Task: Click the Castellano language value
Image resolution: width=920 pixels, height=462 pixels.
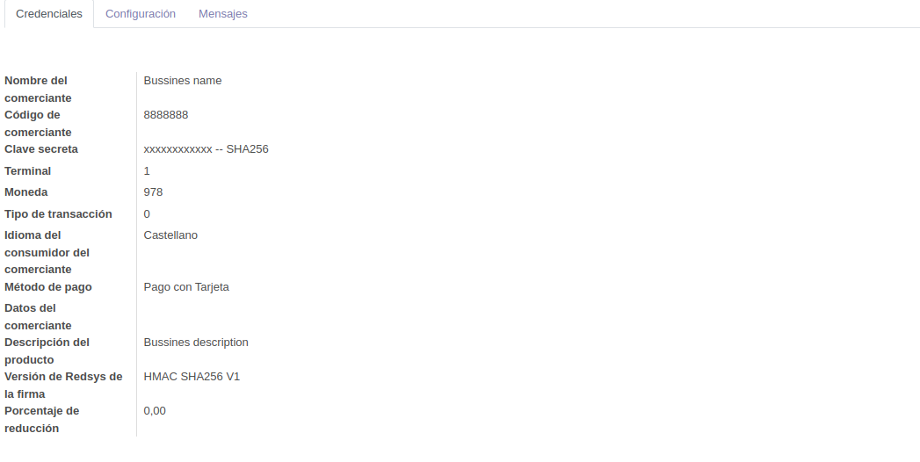Action: point(171,235)
